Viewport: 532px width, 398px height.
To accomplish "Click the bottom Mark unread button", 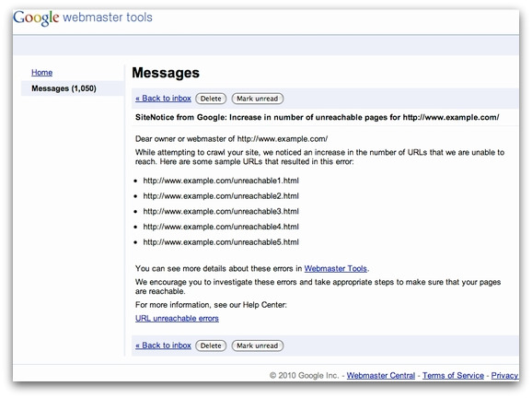I will pos(257,345).
